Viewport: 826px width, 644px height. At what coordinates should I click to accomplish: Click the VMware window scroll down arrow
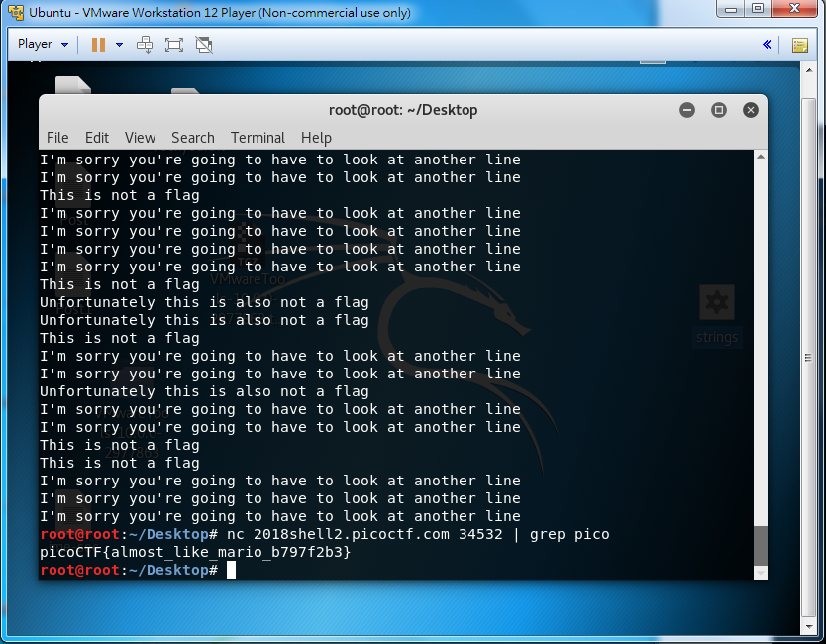coord(809,627)
